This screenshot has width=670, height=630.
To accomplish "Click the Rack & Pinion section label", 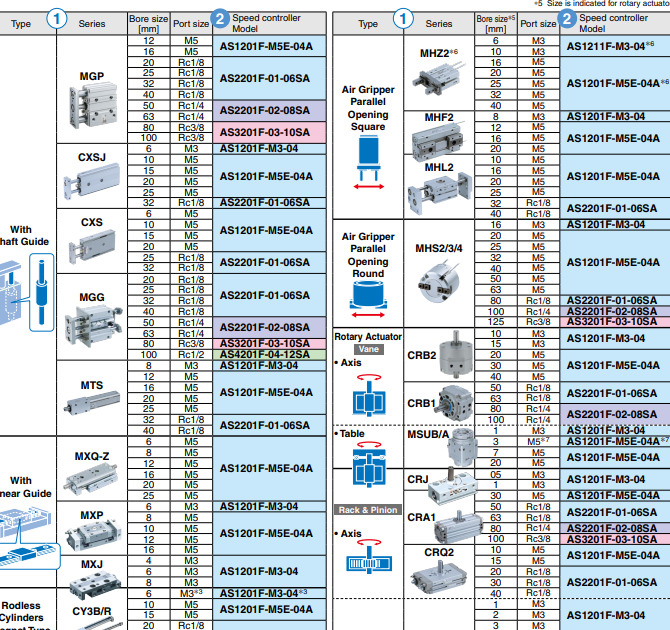I will [x=367, y=510].
